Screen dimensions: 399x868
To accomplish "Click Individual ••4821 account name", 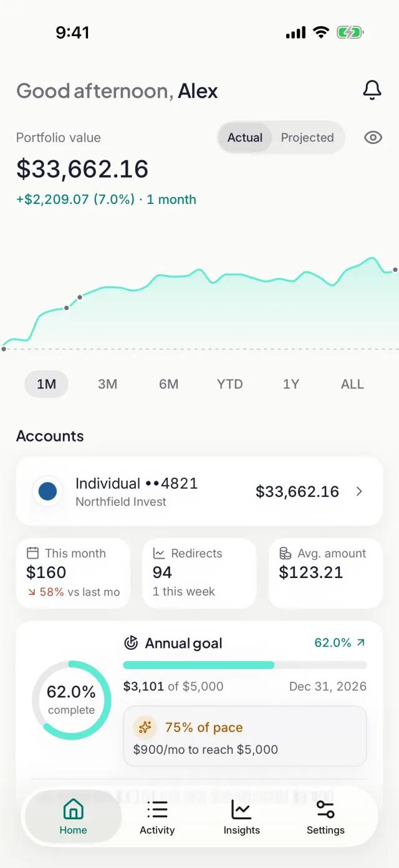I will tap(137, 483).
